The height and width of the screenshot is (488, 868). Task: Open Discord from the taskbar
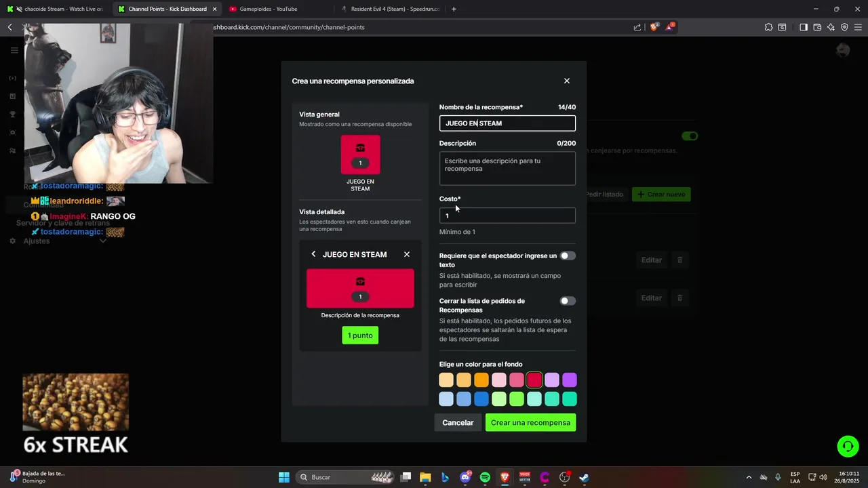465,477
